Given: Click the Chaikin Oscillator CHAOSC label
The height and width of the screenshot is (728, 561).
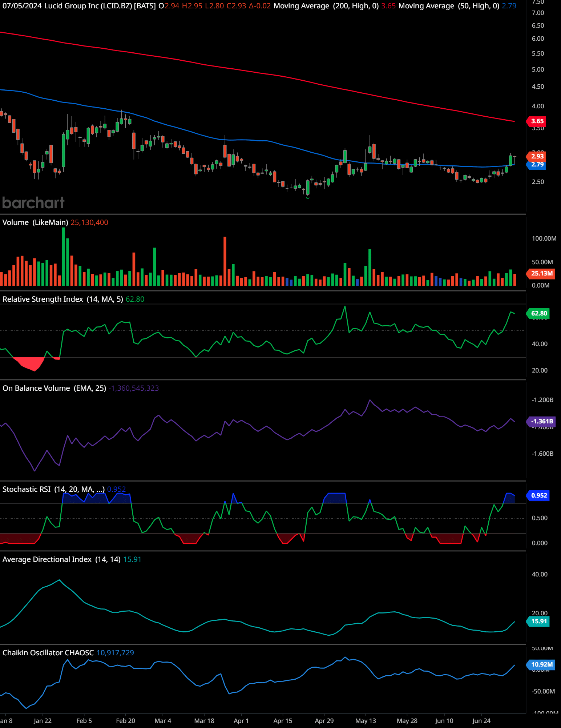Looking at the screenshot, I should 48,653.
